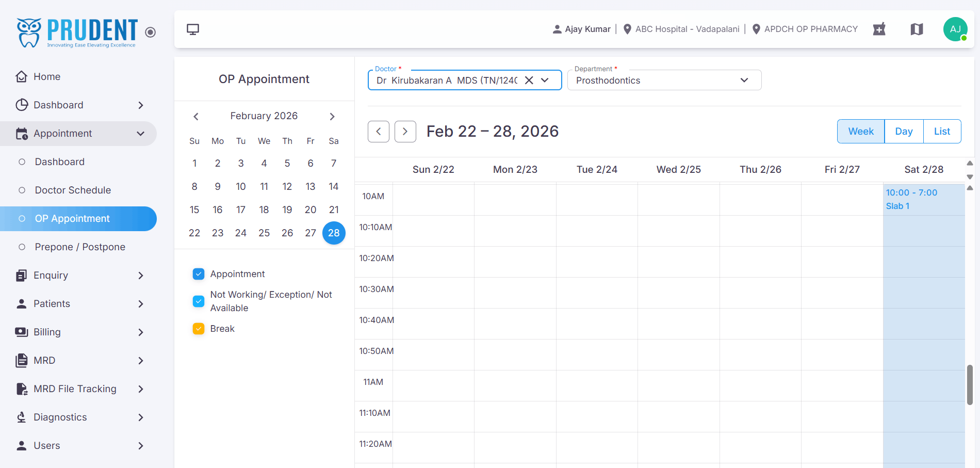Open the map icon in header
980x468 pixels.
pos(917,29)
